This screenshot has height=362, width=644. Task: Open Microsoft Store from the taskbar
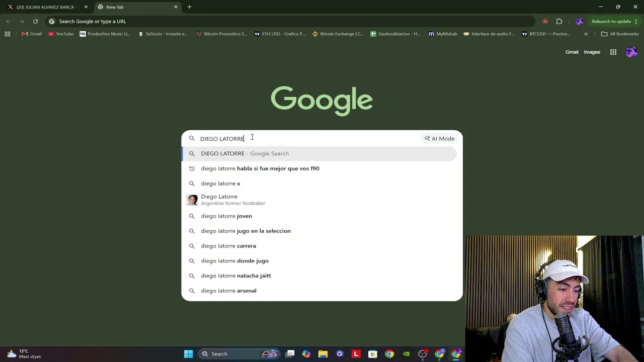[x=373, y=354]
